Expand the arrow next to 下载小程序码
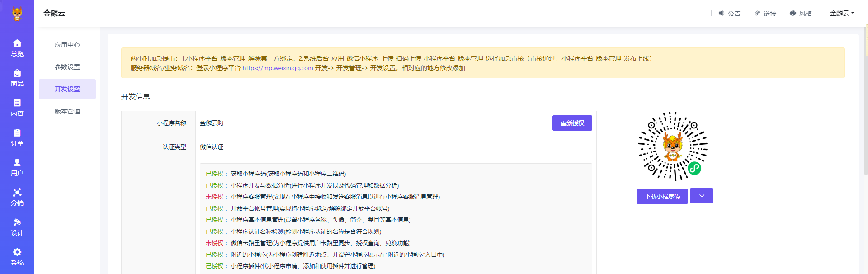868x274 pixels. pyautogui.click(x=702, y=196)
